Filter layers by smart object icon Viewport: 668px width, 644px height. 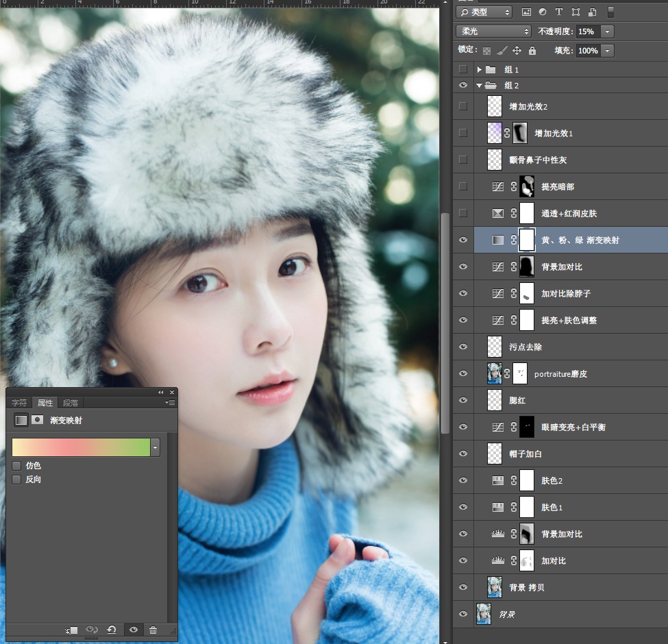tap(593, 12)
